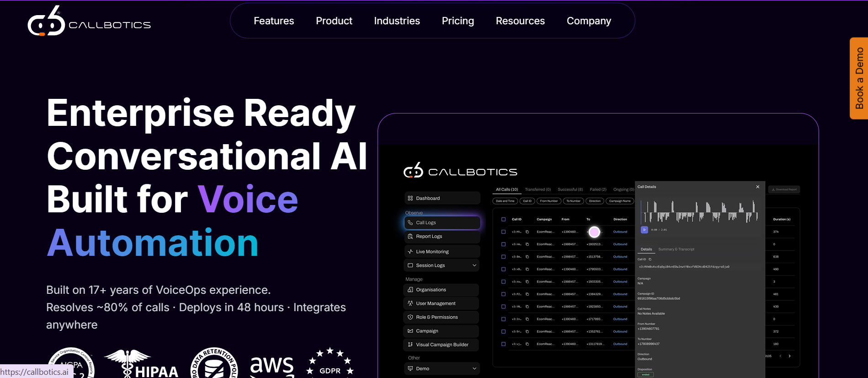Click the Session Logs window icon
Viewport: 868px width, 378px height.
410,265
